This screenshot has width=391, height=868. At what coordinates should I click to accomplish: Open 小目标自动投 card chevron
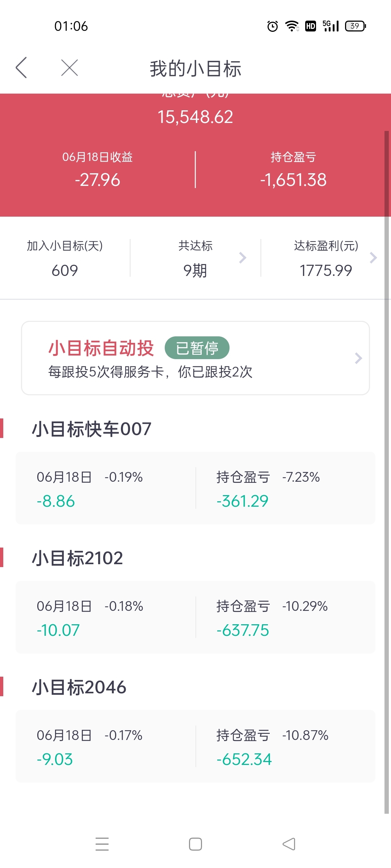pos(358,358)
